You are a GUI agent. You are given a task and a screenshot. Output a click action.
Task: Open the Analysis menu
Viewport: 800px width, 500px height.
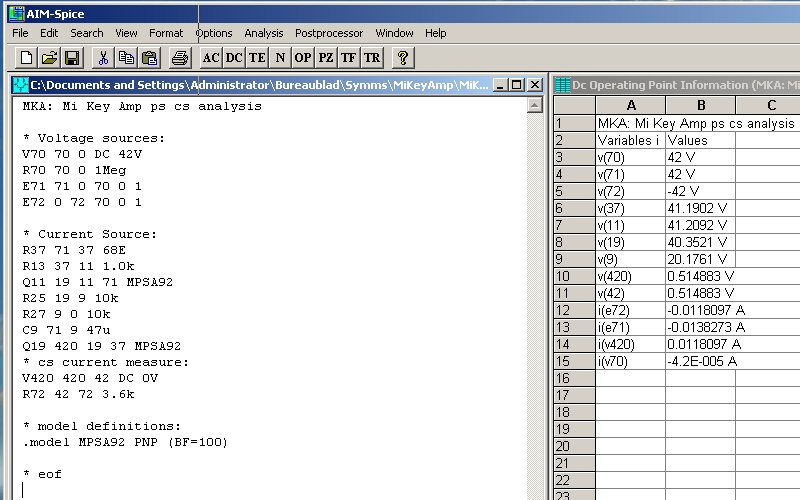(x=264, y=33)
